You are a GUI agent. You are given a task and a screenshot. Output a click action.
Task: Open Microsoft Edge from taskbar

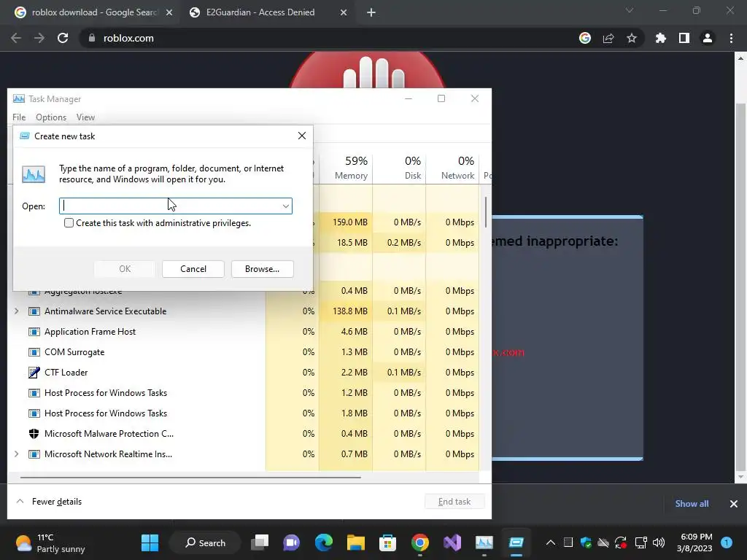[x=324, y=542]
